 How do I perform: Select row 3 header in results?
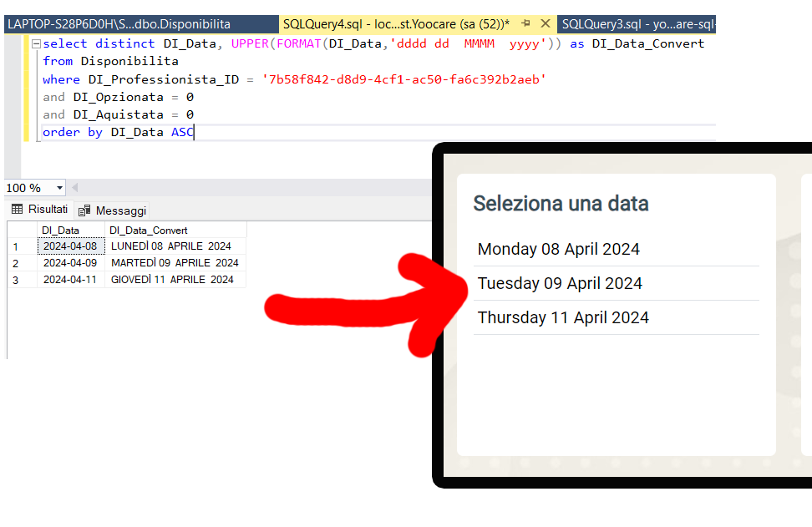click(15, 279)
